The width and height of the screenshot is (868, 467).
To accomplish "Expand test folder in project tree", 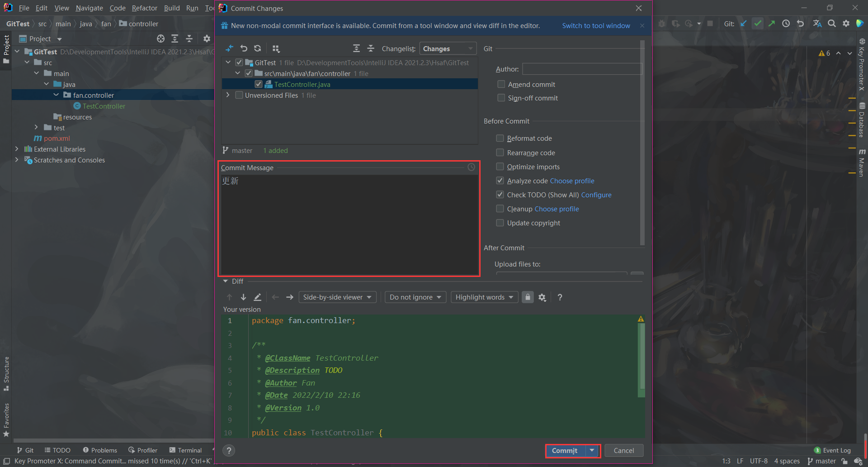I will tap(36, 128).
